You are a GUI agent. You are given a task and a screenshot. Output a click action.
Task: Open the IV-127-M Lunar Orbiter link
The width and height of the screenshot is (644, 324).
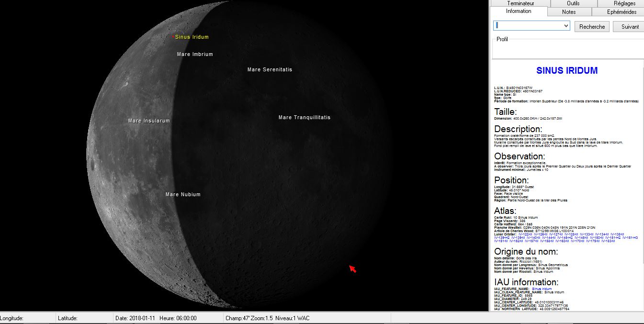(x=556, y=235)
